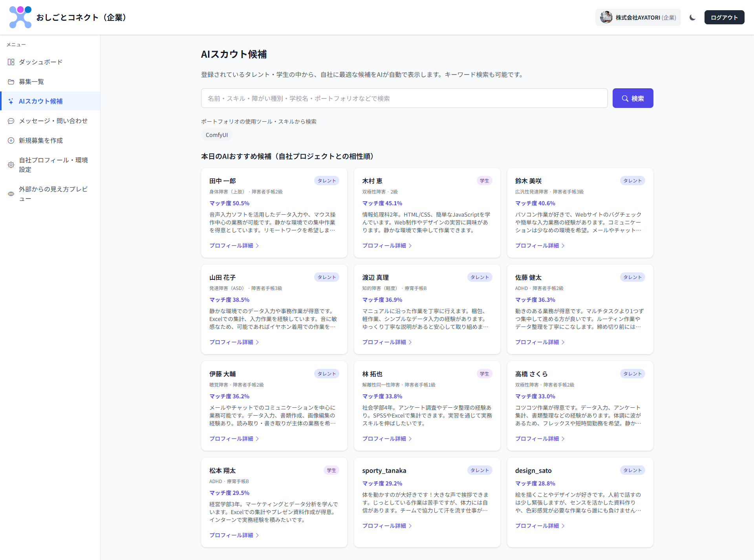The height and width of the screenshot is (560, 754).
Task: Click the 学生 badge on 木村 恵 card
Action: point(485,181)
